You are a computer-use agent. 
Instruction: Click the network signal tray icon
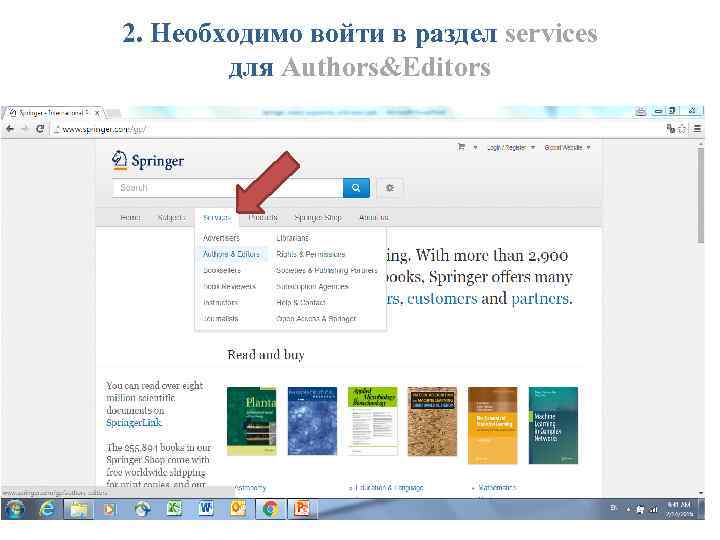pos(654,509)
